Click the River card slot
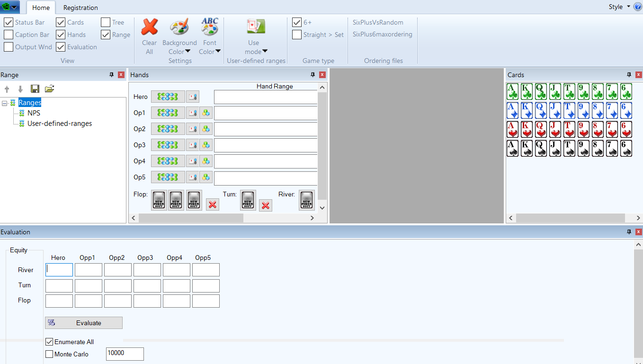The image size is (643, 364). [x=307, y=200]
